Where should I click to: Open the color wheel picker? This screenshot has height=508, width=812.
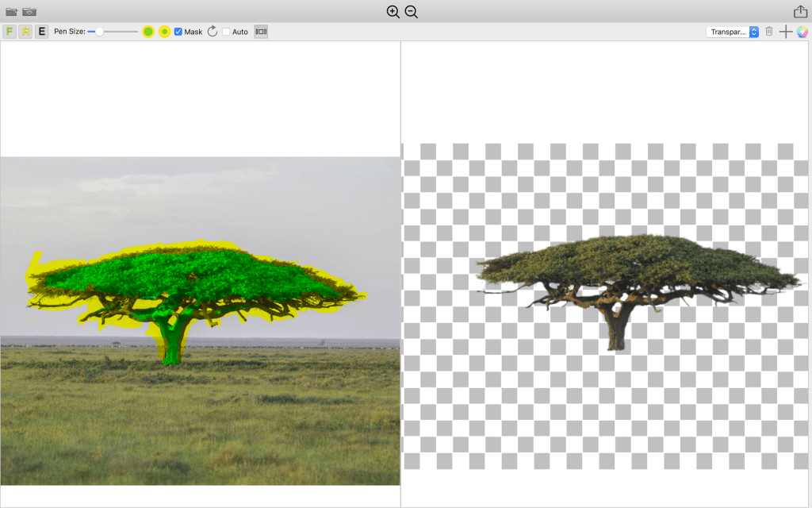[802, 32]
